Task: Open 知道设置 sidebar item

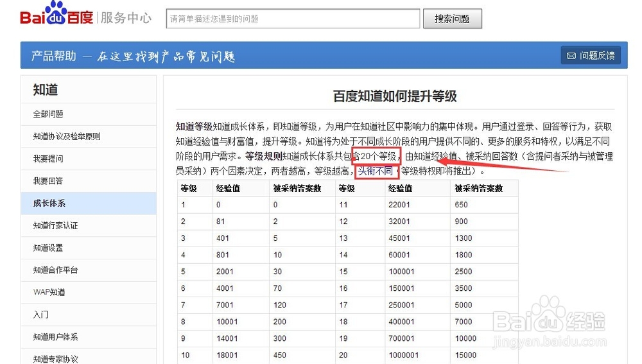Action: pyautogui.click(x=89, y=248)
